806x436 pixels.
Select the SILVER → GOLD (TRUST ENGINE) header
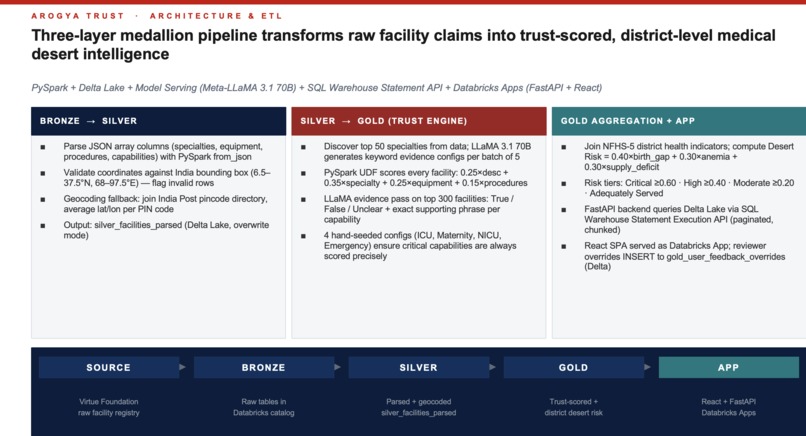click(x=419, y=121)
